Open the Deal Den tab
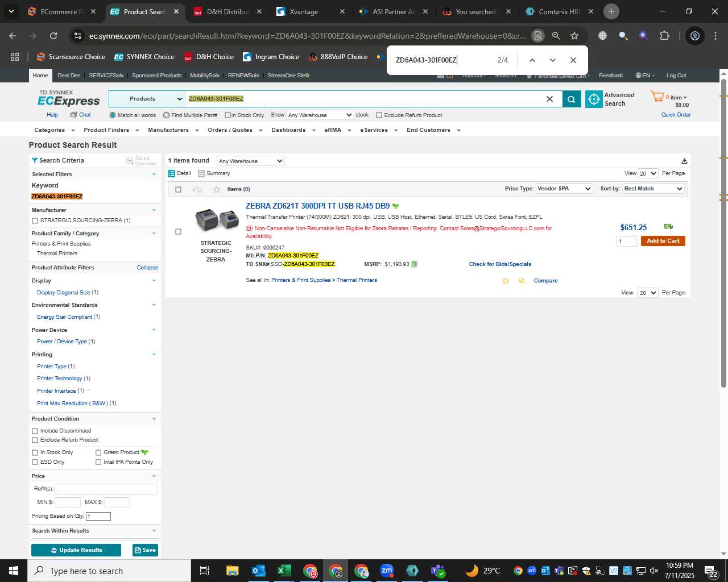The width and height of the screenshot is (728, 582). pyautogui.click(x=69, y=76)
